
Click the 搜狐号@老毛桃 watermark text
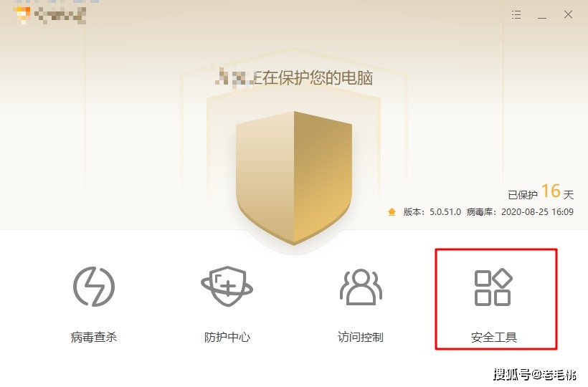535,374
